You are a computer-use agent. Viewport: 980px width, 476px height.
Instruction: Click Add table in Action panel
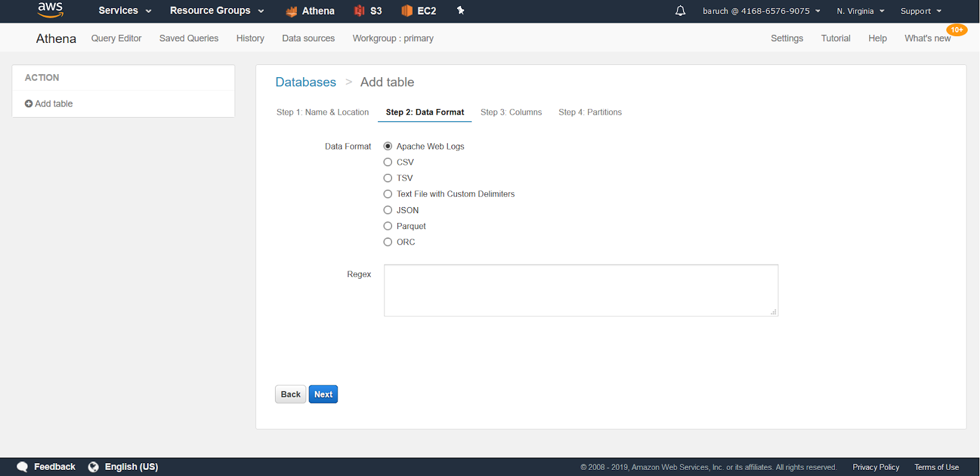pyautogui.click(x=49, y=104)
